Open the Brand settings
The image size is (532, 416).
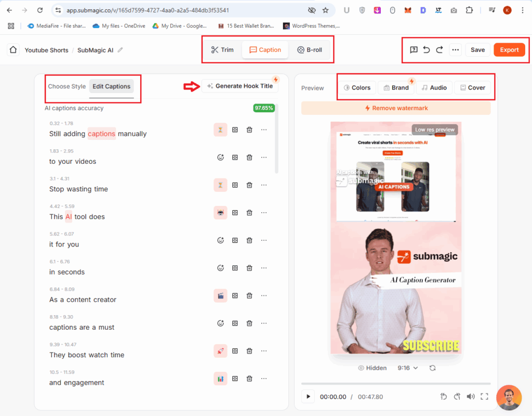(396, 87)
